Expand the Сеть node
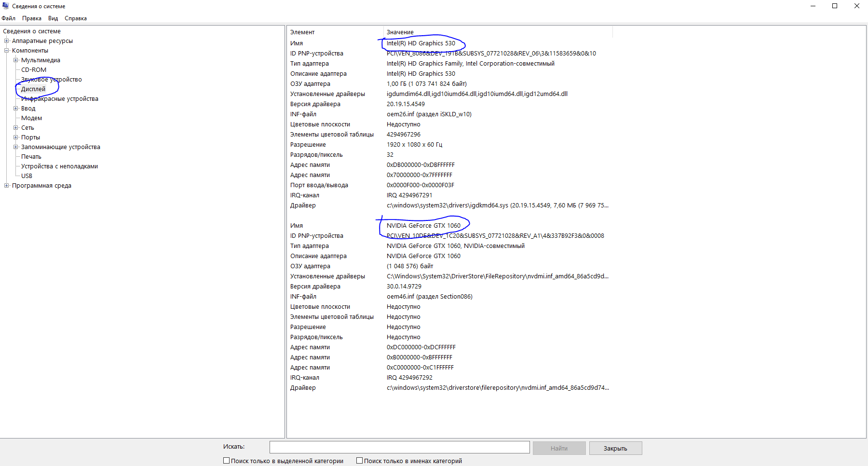 (x=16, y=128)
